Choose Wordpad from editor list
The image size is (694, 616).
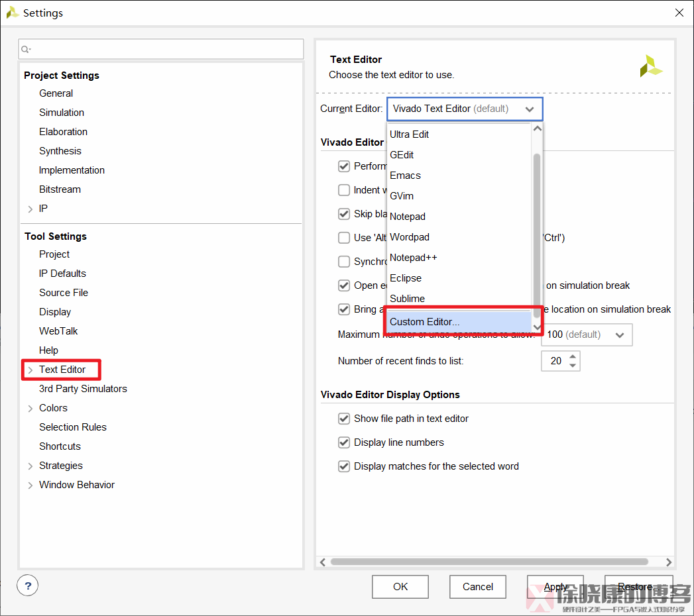point(459,237)
